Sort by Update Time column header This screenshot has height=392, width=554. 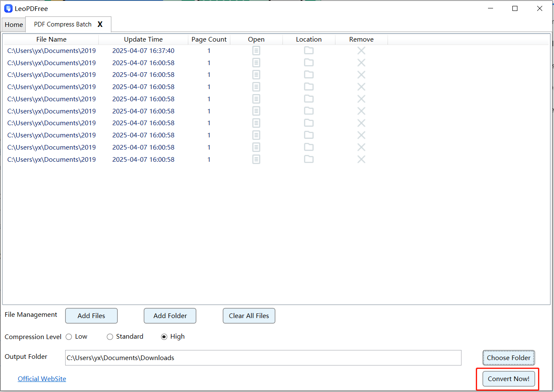143,39
